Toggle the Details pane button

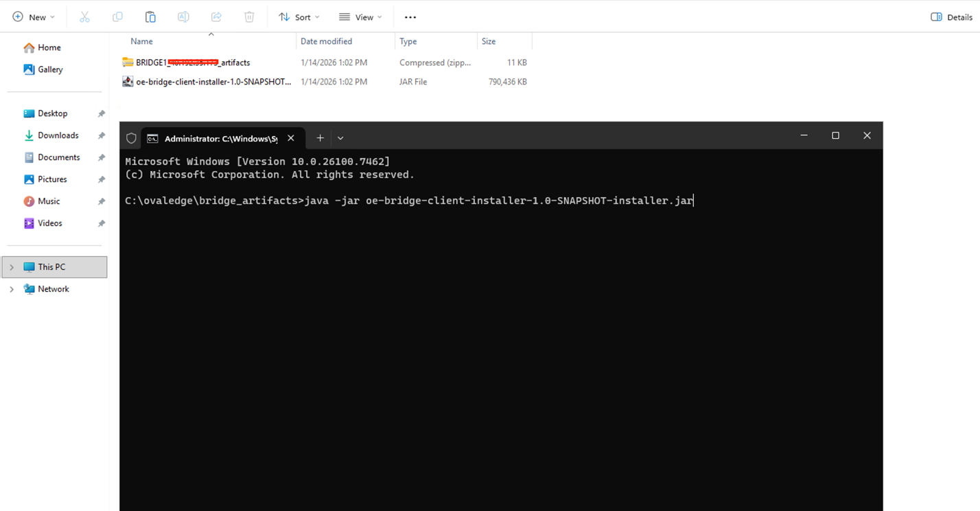[x=951, y=17]
